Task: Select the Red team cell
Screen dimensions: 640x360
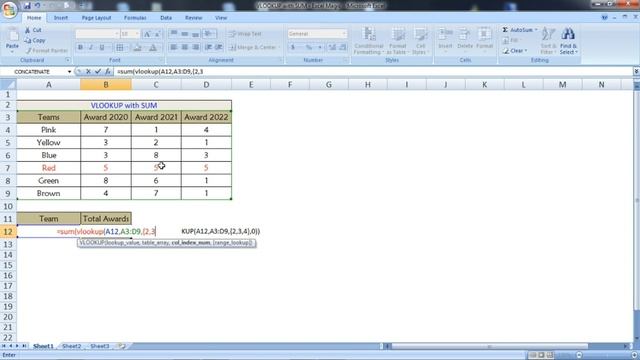Action: click(x=49, y=168)
